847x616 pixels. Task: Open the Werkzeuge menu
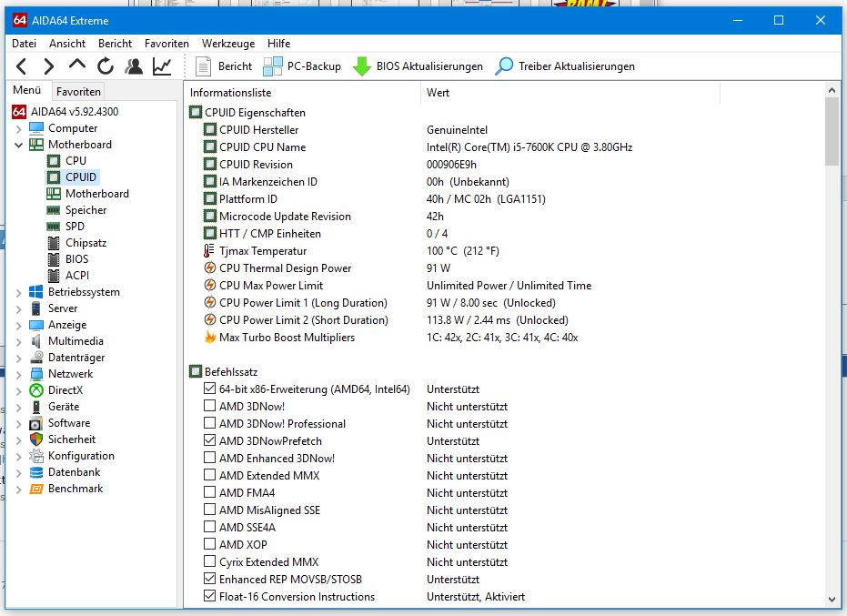point(228,44)
